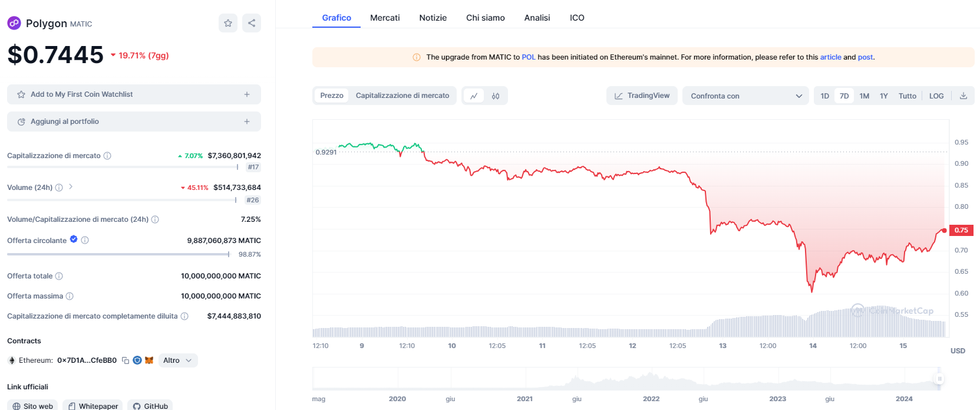
Task: Open the Whitepaper official link
Action: (93, 406)
